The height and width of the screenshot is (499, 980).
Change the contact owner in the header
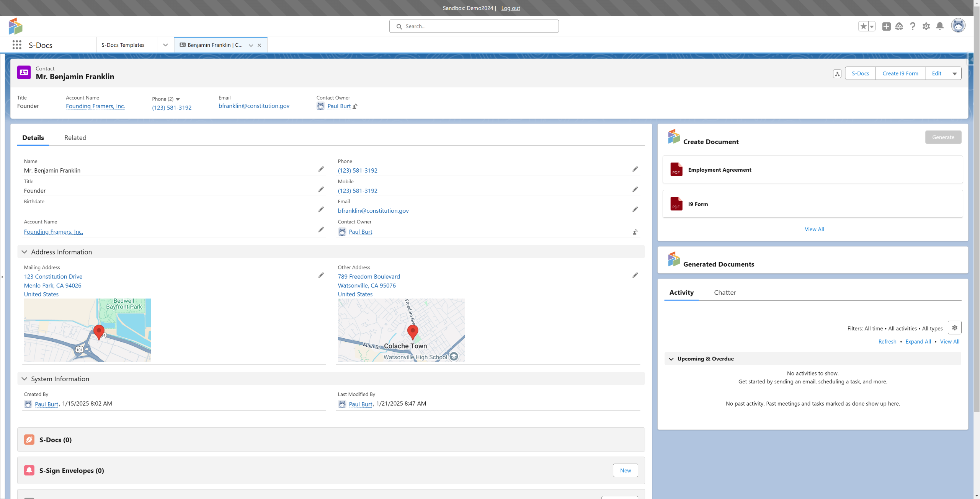(355, 106)
